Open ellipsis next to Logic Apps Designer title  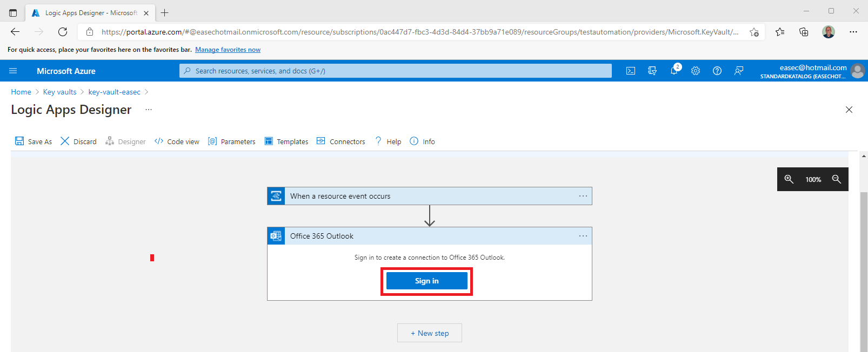coord(149,110)
